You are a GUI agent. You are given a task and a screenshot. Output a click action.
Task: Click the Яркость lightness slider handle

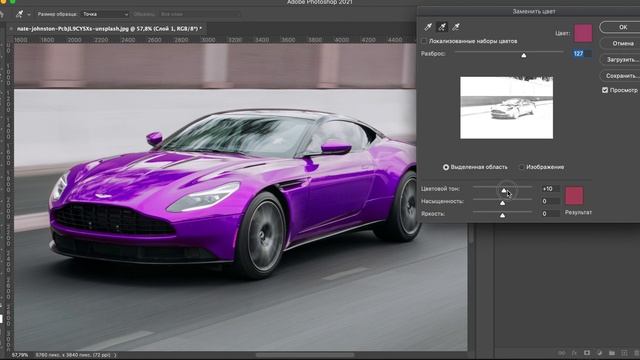[502, 215]
